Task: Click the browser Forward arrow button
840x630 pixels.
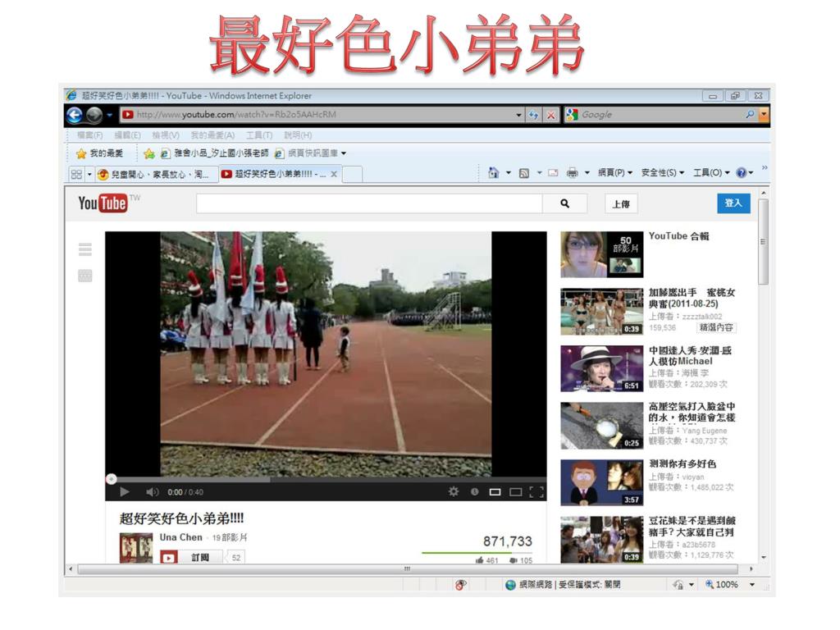Action: pos(94,115)
